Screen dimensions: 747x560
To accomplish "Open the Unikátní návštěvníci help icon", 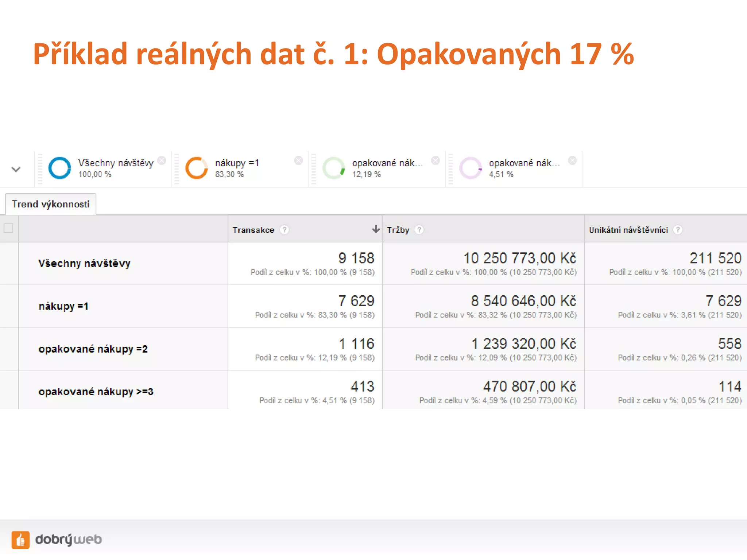I will click(x=678, y=230).
